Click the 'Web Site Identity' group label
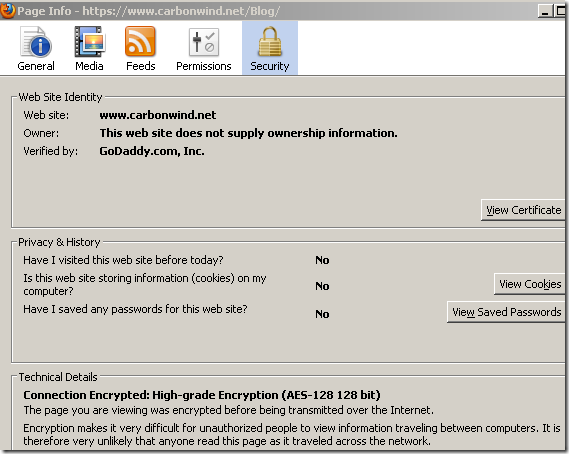 tap(60, 97)
